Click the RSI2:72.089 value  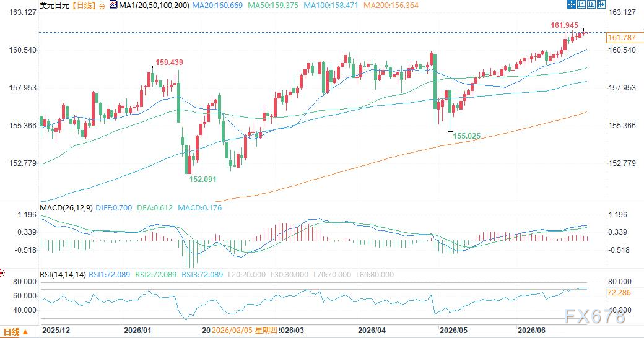tap(155, 274)
